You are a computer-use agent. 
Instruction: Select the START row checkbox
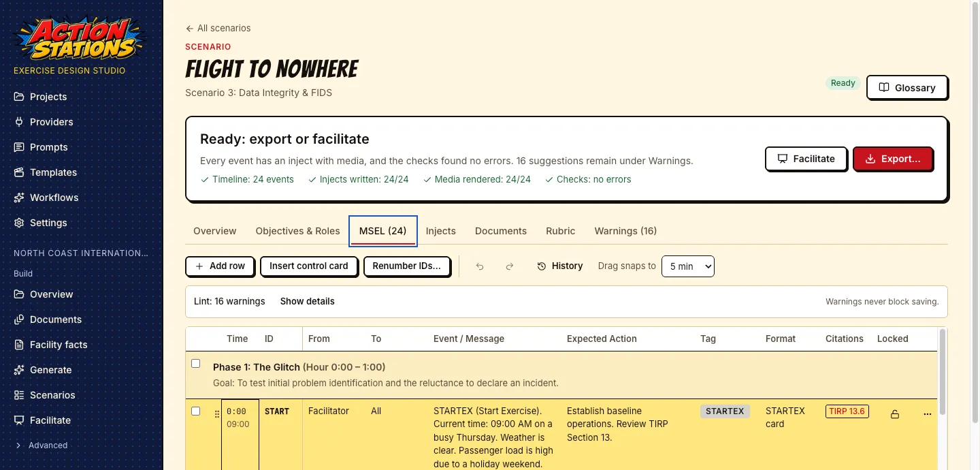[x=196, y=411]
